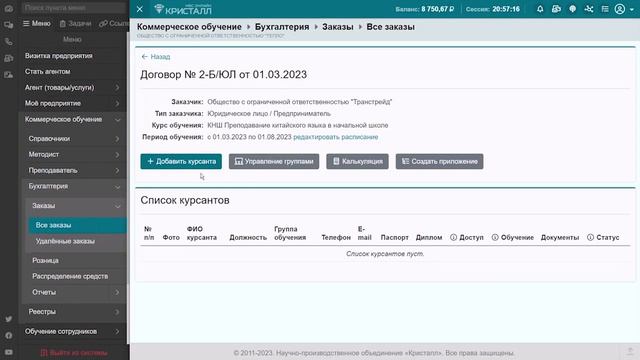Open the Twitter link icon
This screenshot has width=640, height=360.
(9, 319)
